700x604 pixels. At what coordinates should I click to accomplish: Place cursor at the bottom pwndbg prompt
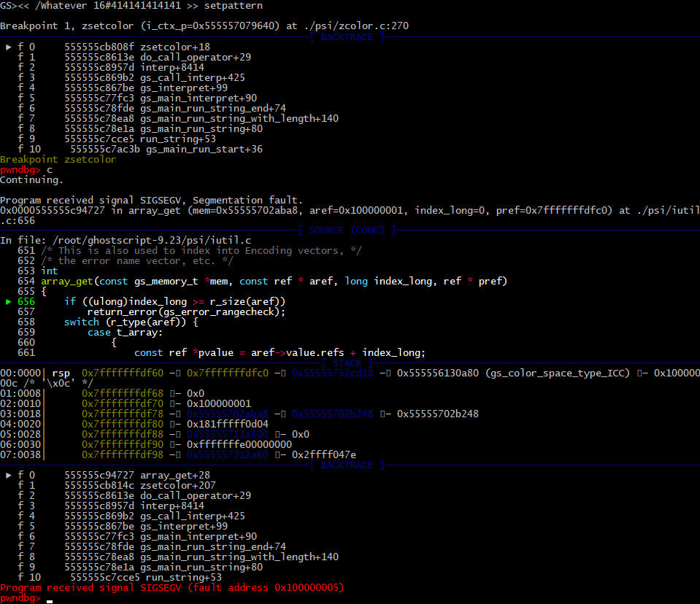click(x=50, y=598)
